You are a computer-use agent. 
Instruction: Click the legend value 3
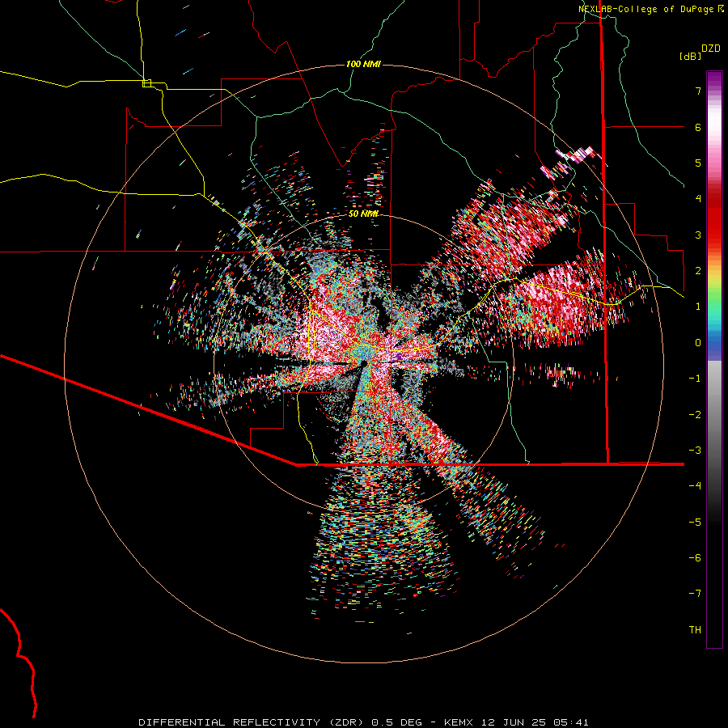698,235
